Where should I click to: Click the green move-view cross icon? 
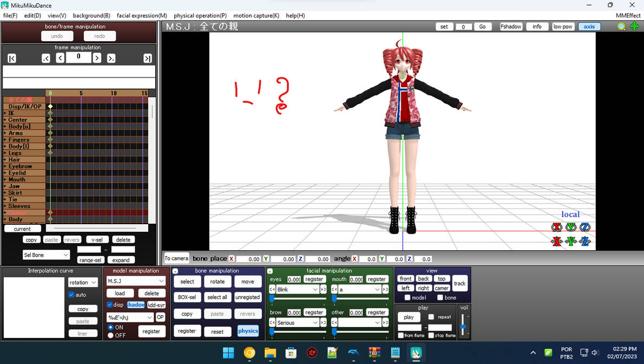point(635,27)
